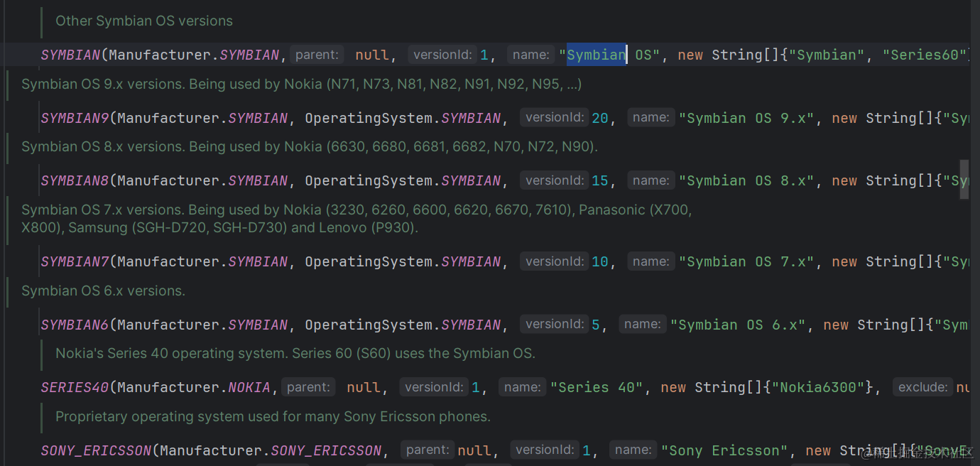Click the "Symbian OS 7.x" string literal
The height and width of the screenshot is (466, 980).
pos(746,261)
